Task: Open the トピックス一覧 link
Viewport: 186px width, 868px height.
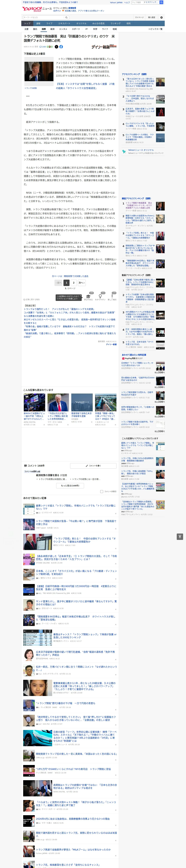Action: click(x=155, y=29)
